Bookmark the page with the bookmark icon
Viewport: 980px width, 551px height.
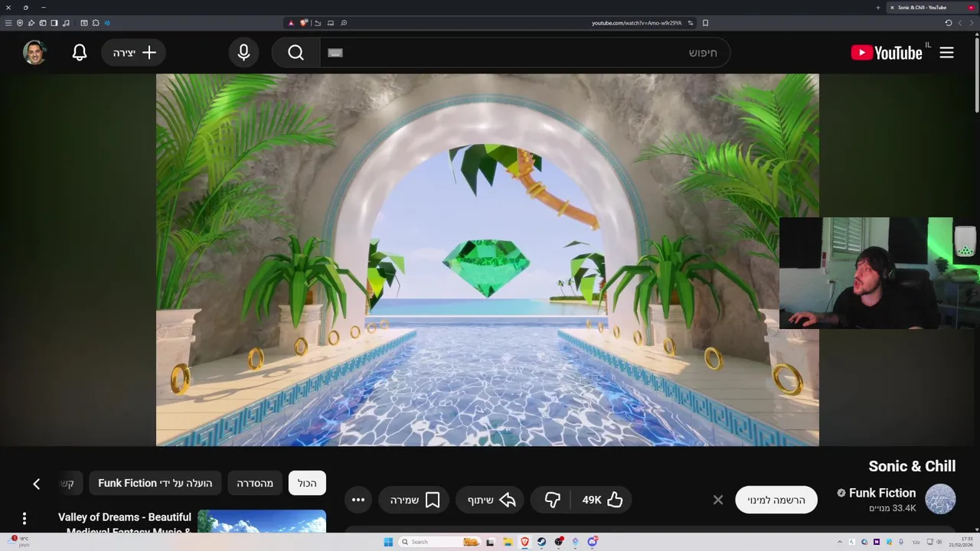click(x=705, y=23)
